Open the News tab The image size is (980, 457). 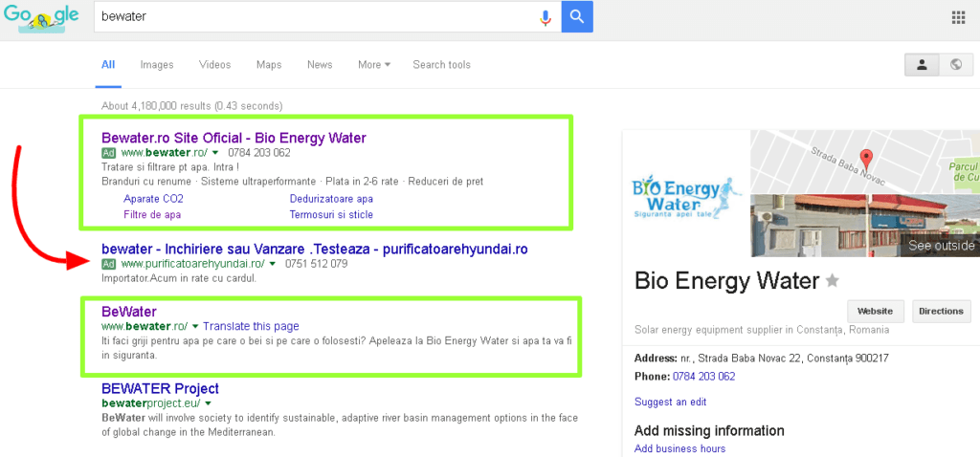[320, 65]
